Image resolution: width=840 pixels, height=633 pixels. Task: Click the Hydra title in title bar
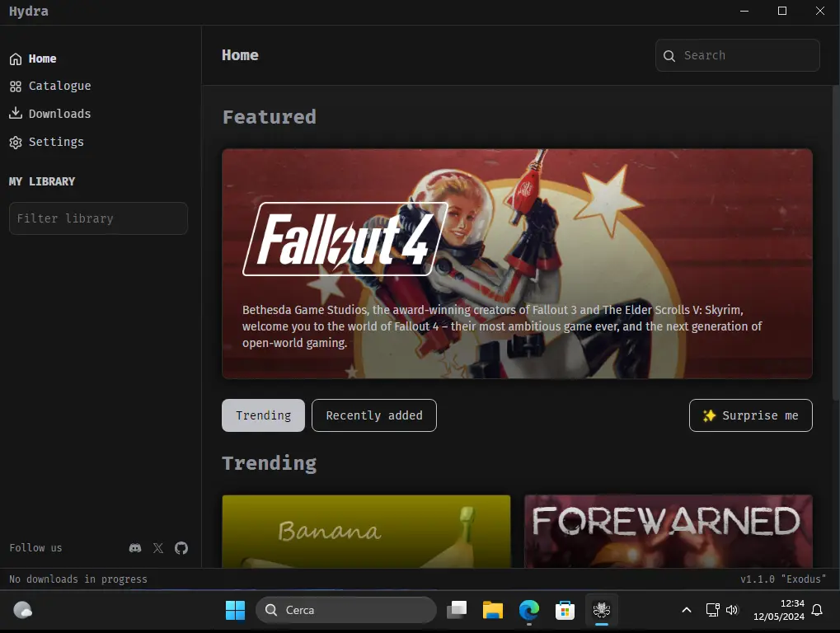click(28, 12)
